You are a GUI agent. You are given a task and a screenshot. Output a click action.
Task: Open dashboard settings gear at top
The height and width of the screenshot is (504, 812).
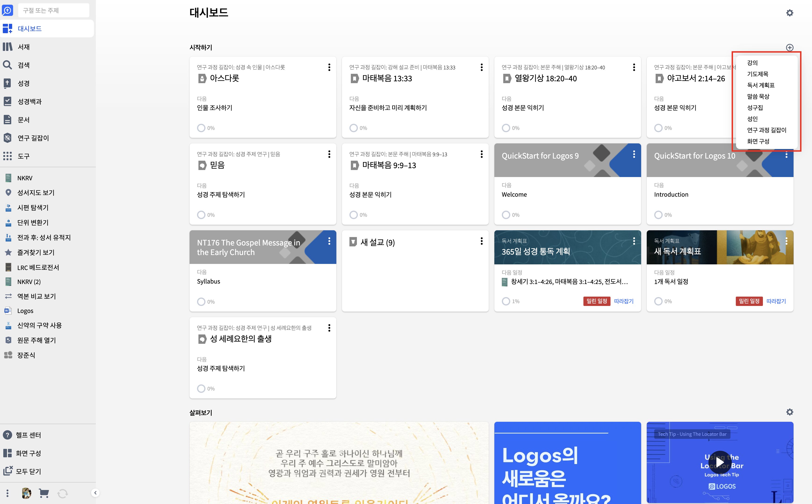coord(790,13)
